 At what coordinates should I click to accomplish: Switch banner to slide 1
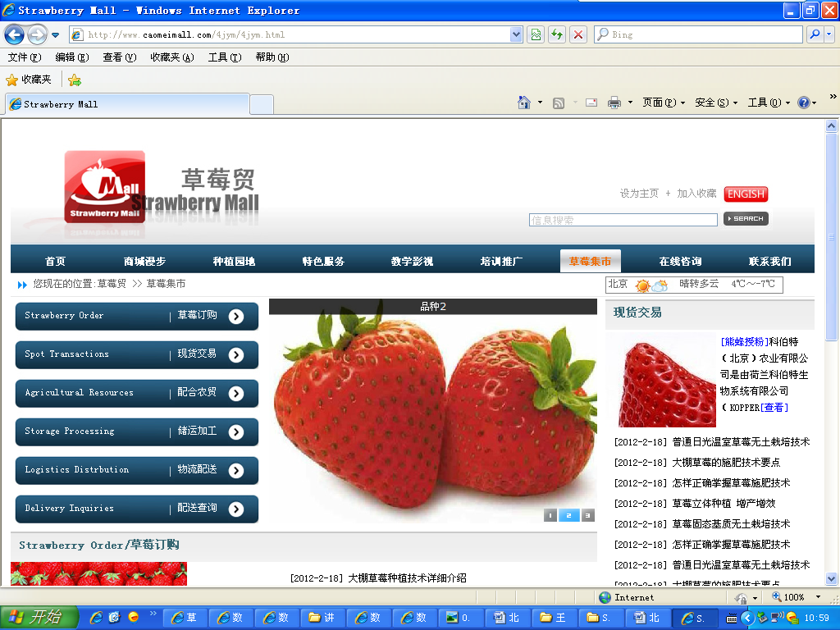click(550, 515)
